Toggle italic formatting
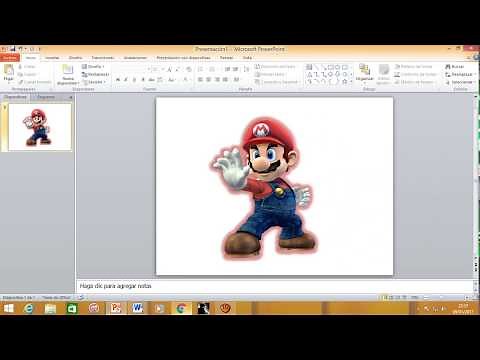Image resolution: width=480 pixels, height=360 pixels. 126,80
